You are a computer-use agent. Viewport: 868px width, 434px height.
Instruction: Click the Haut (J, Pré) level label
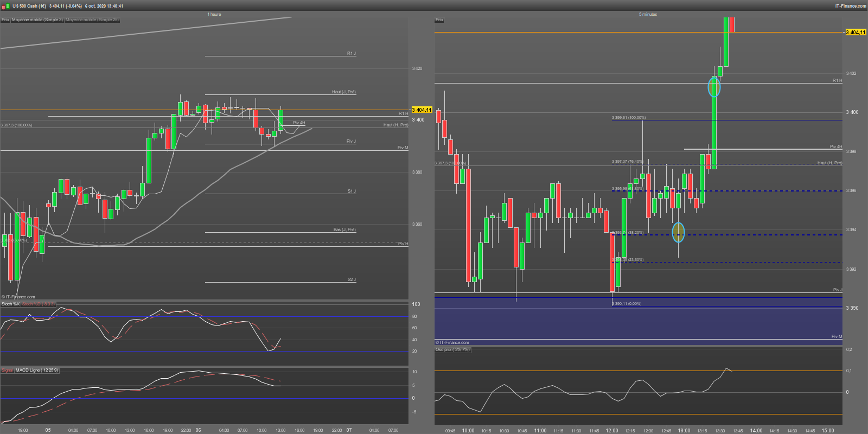tap(344, 92)
